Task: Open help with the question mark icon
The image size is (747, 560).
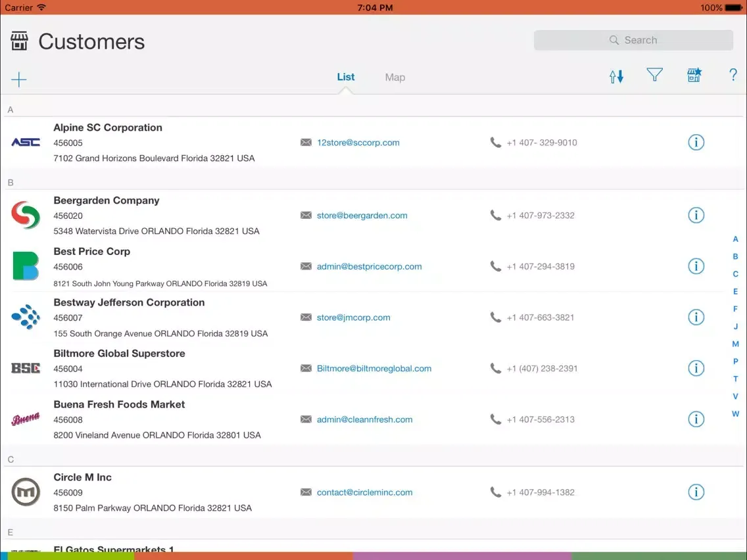Action: point(733,75)
